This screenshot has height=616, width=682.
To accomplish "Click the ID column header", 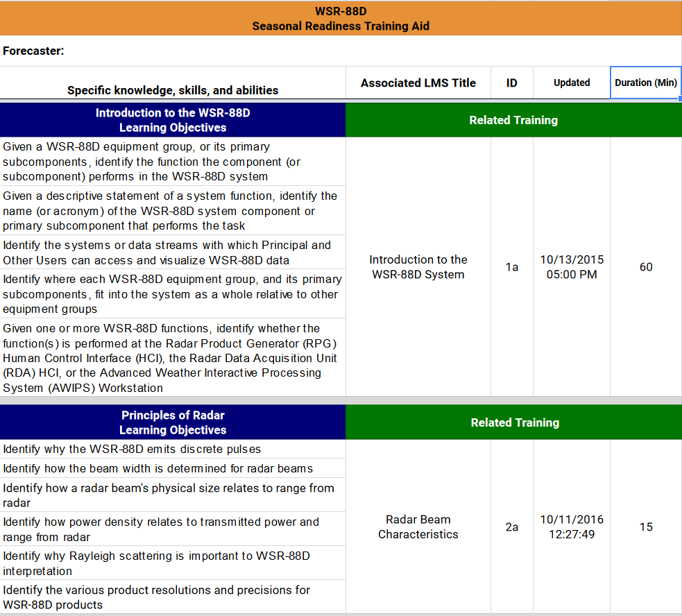I will [511, 83].
